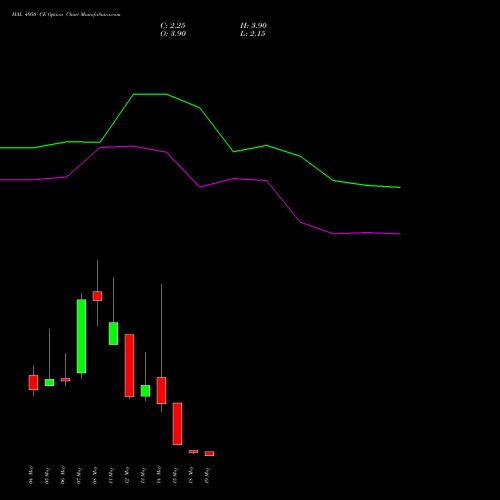Click the small green candle for 13 May
Screen dimensions: 500x500
[145, 391]
